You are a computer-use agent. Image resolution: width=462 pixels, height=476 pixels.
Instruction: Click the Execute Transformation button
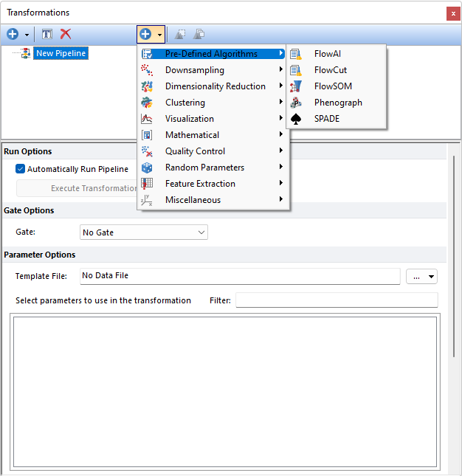pos(77,188)
